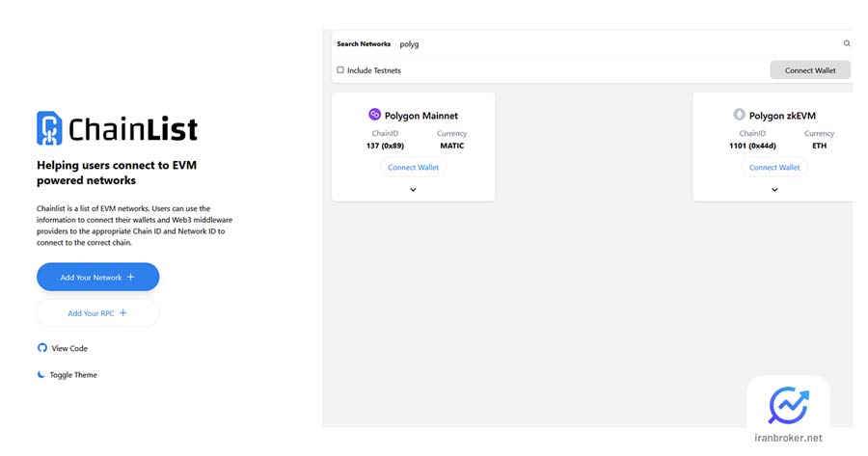This screenshot has height=456, width=868.
Task: Click the moon icon beside Toggle Theme
Action: (41, 374)
